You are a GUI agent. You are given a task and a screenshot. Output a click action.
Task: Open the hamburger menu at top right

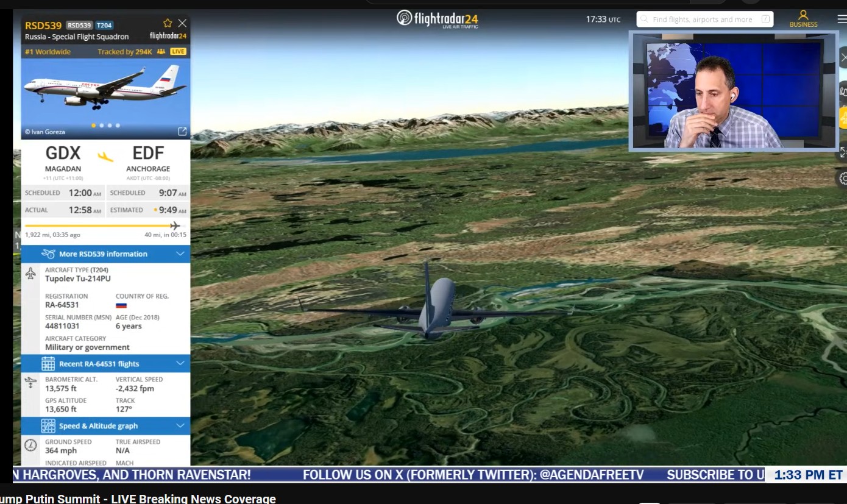click(x=842, y=19)
